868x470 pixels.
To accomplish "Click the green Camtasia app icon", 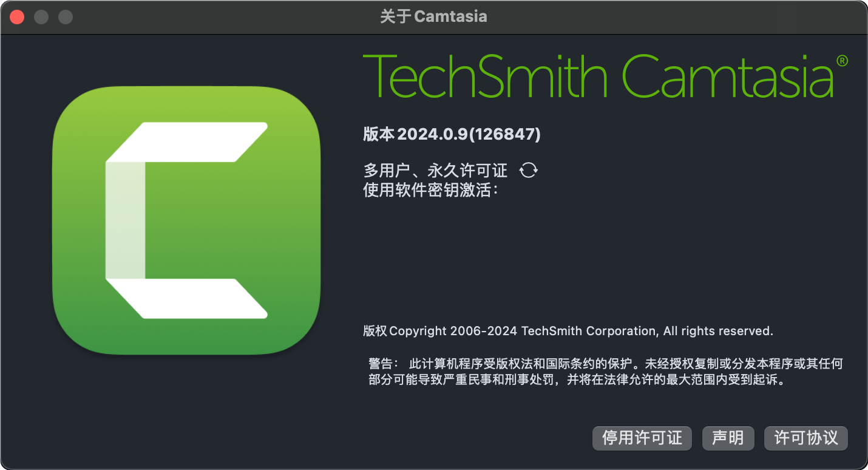I will [x=186, y=220].
